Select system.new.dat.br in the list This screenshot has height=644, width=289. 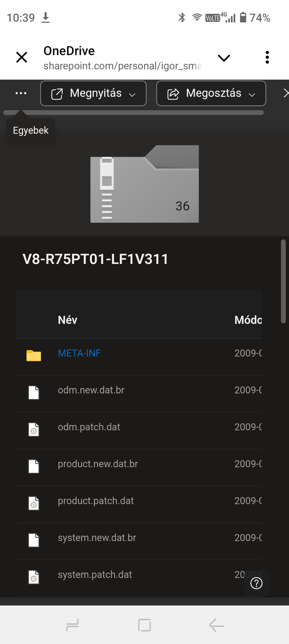coord(97,538)
